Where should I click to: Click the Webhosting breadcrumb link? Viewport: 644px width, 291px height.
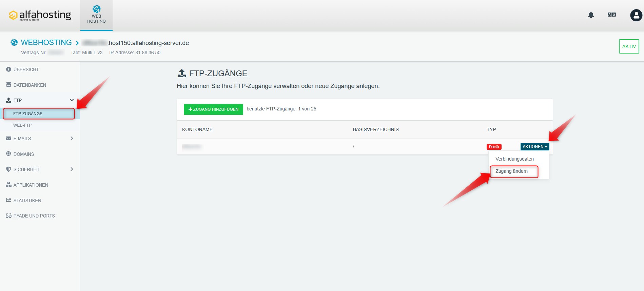46,43
